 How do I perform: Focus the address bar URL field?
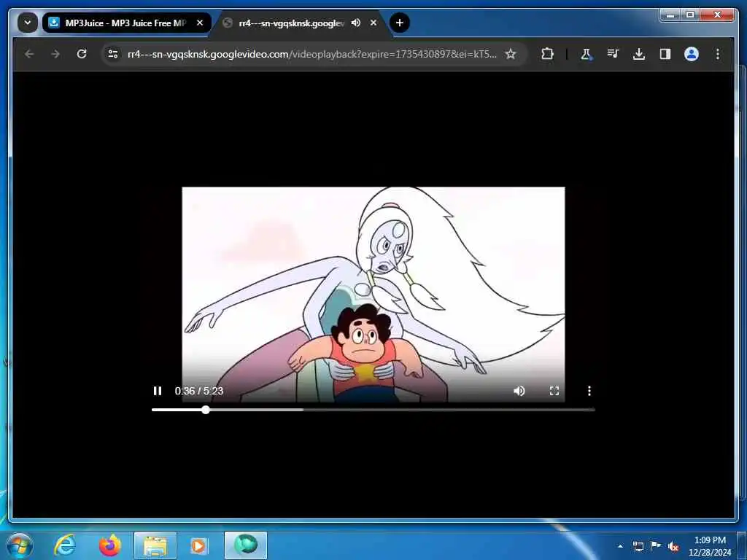pos(312,54)
